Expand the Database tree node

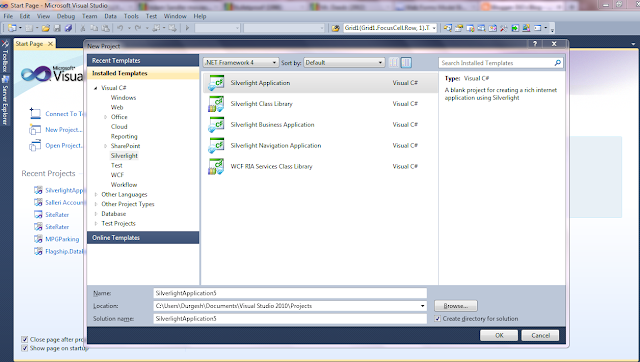(96, 214)
